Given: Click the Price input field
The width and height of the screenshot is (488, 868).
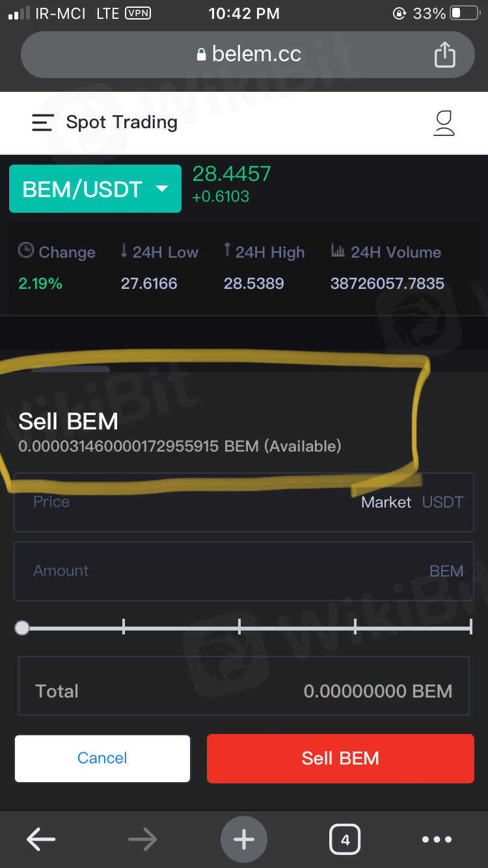Looking at the screenshot, I should click(x=182, y=502).
